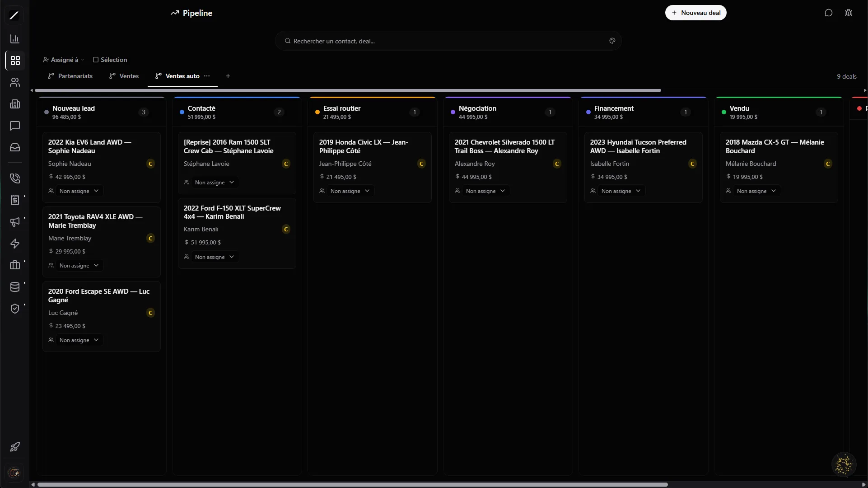
Task: Click the app logo slash icon at the top of the sidebar
Action: pos(14,15)
